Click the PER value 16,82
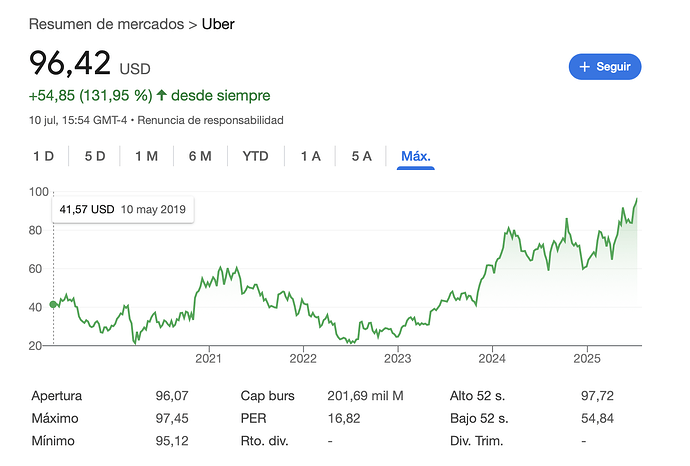 [344, 418]
